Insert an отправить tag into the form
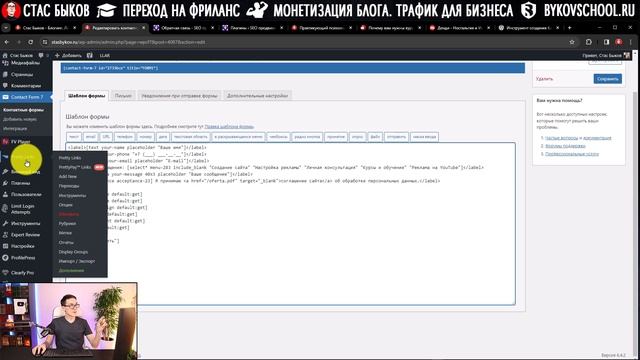The image size is (640, 360). click(396, 137)
